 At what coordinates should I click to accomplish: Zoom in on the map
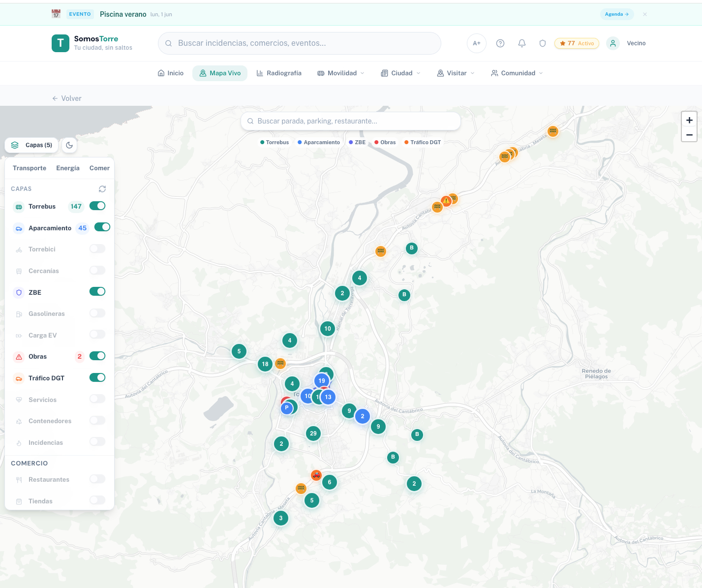689,120
